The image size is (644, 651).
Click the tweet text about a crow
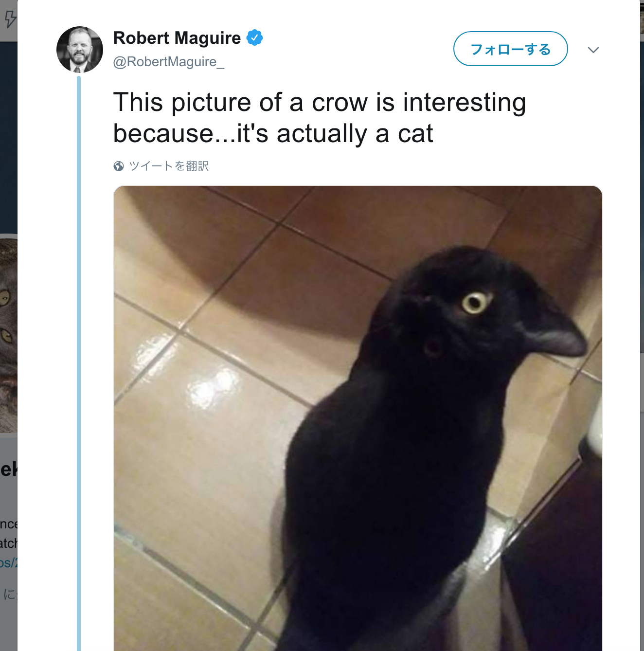320,118
